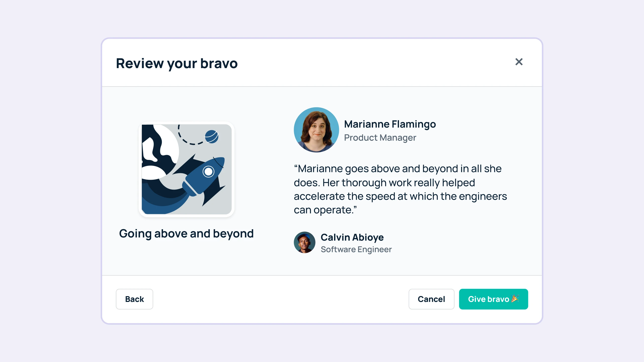Screen dimensions: 644x362
Task: Click the rocket illustration badge
Action: coord(187,169)
